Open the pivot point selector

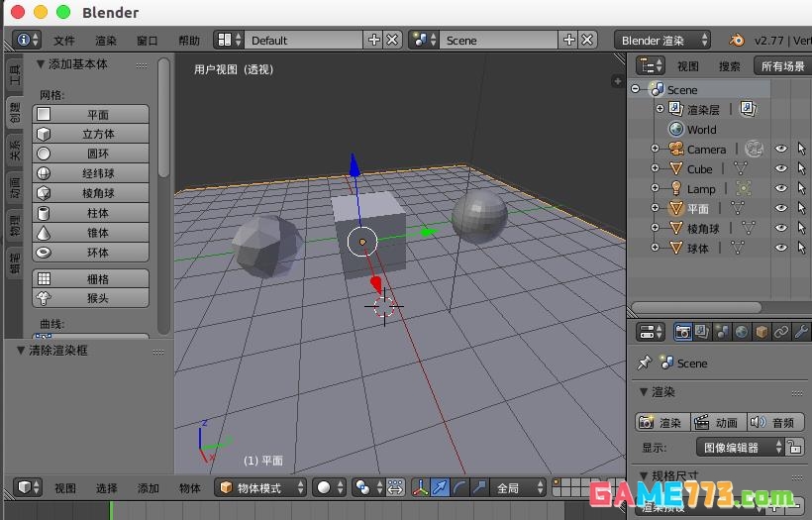pos(367,487)
